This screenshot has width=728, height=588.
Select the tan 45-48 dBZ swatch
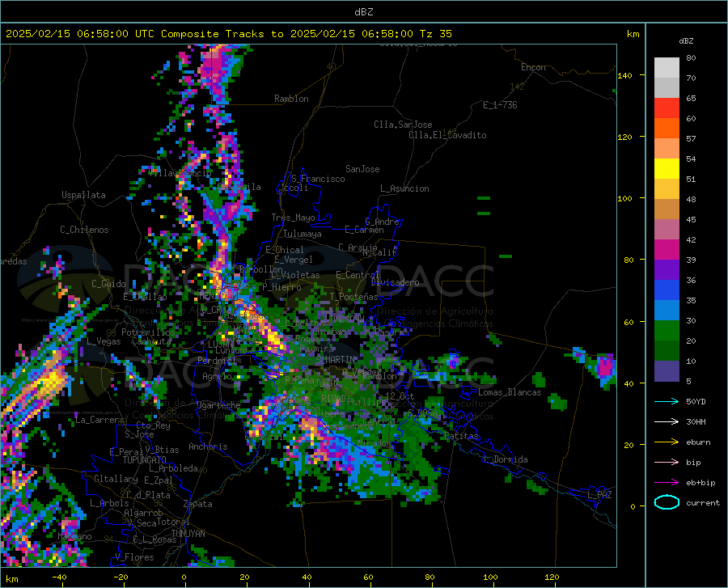click(x=667, y=209)
